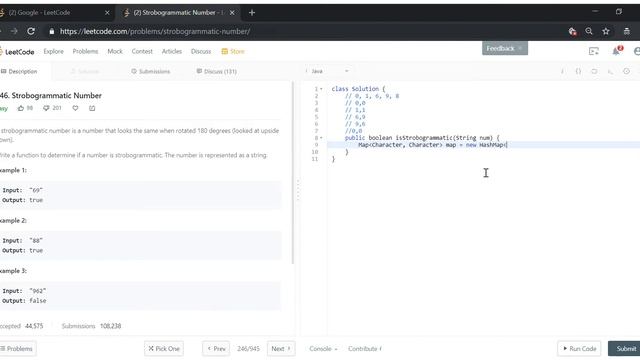Click code line 9 with HashMap
Screen dimensions: 640x360
coord(433,145)
